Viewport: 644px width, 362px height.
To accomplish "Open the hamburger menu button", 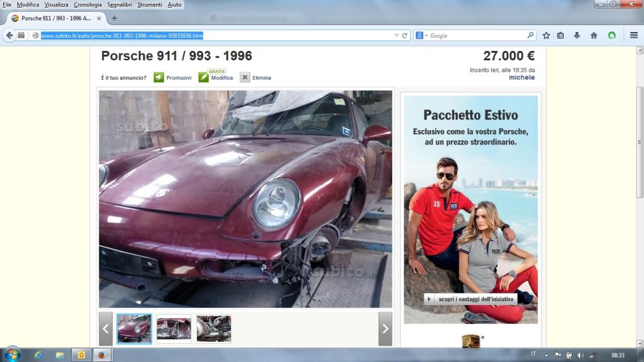I will coord(634,35).
